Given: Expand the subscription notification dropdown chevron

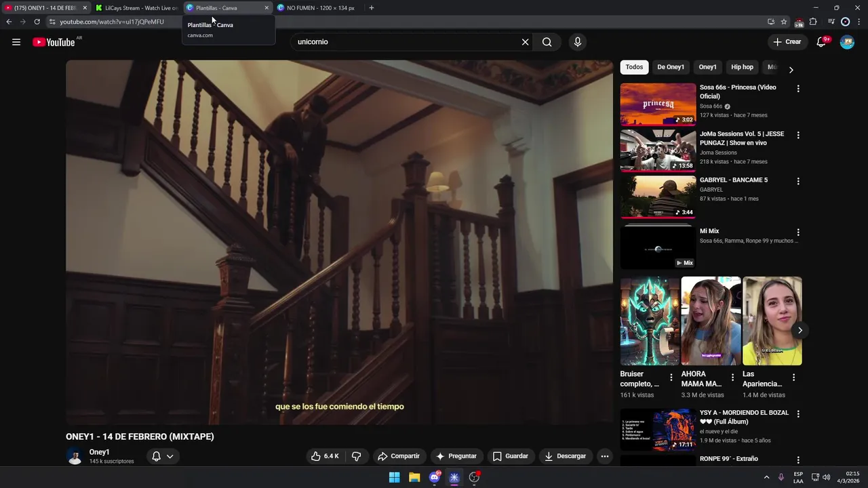Looking at the screenshot, I should pos(170,456).
